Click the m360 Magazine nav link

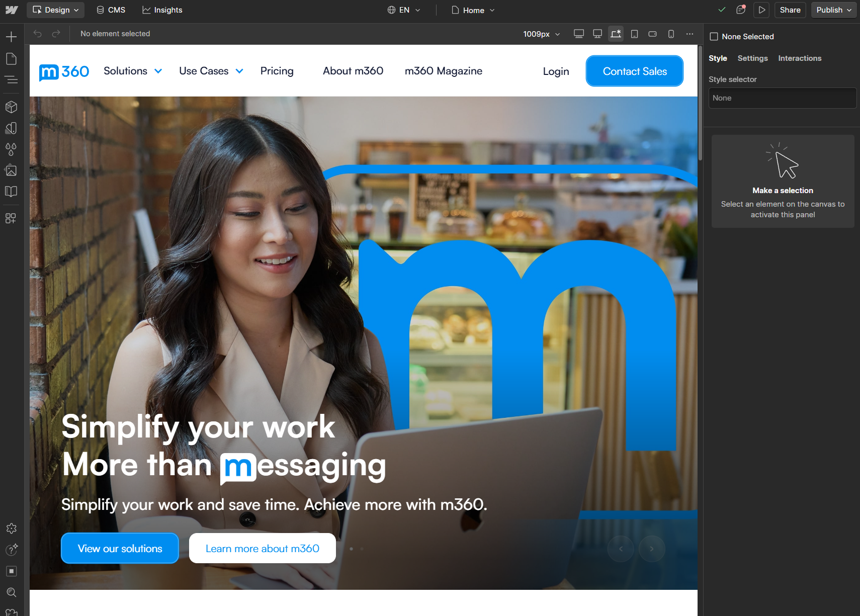(444, 71)
